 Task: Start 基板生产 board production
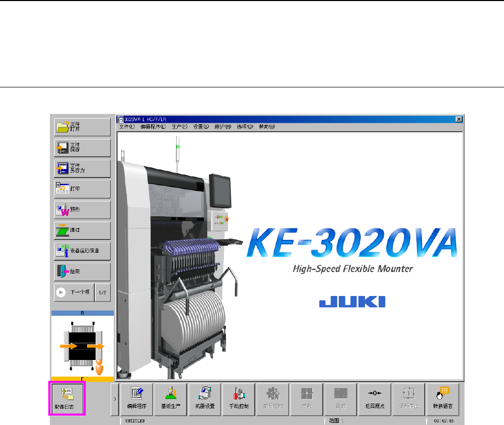(x=170, y=400)
